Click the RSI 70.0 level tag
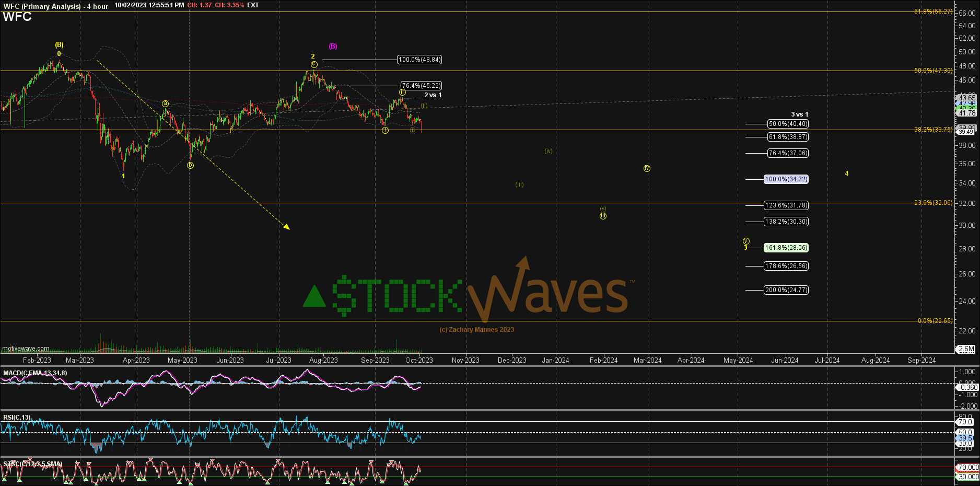The width and height of the screenshot is (980, 486). click(x=965, y=422)
